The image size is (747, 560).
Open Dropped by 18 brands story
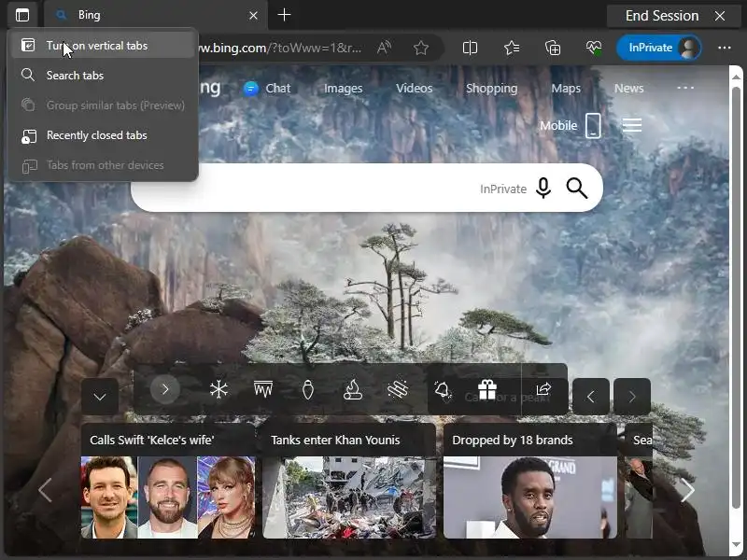click(530, 482)
